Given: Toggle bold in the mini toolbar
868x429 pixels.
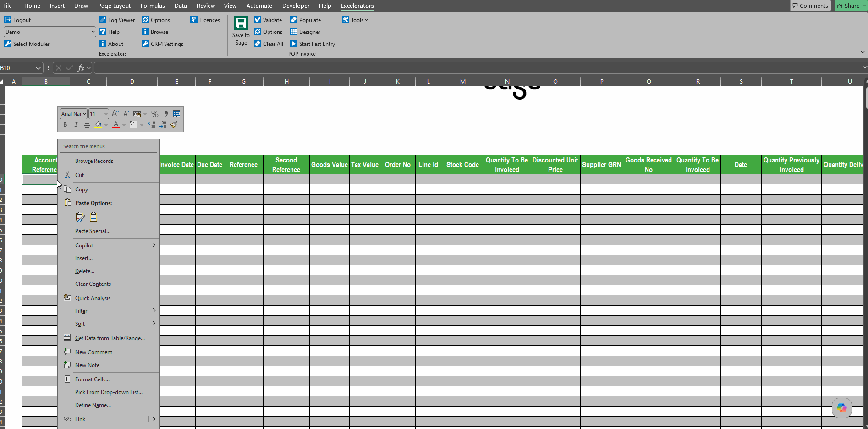Looking at the screenshot, I should click(65, 125).
